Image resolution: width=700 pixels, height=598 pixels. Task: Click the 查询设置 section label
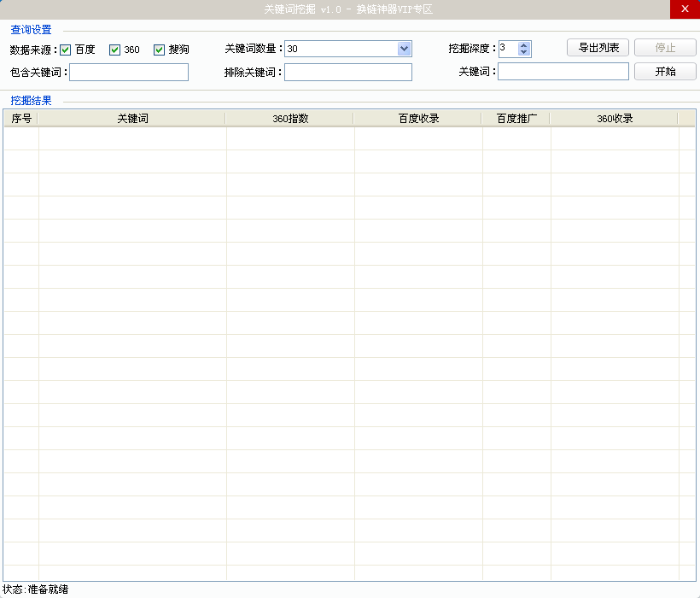pos(31,30)
